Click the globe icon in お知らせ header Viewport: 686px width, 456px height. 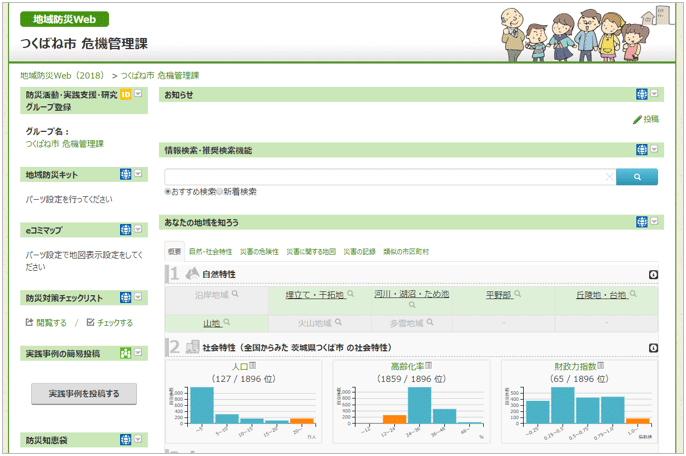642,95
